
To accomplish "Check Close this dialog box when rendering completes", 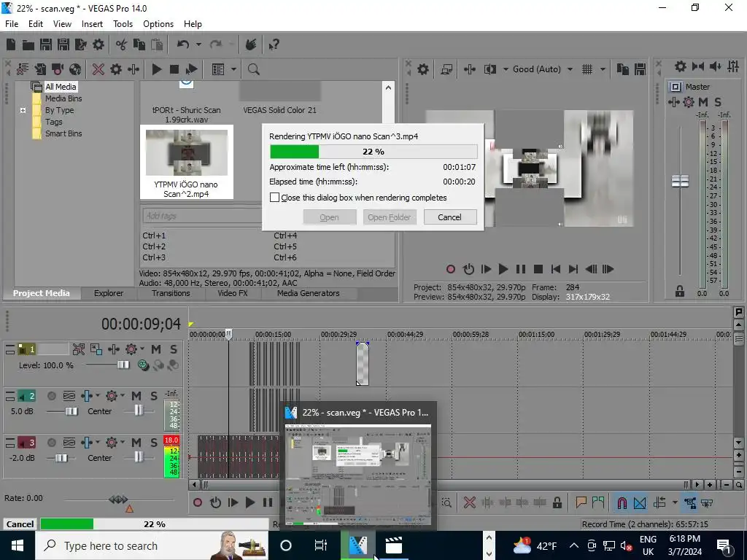I will 275,198.
